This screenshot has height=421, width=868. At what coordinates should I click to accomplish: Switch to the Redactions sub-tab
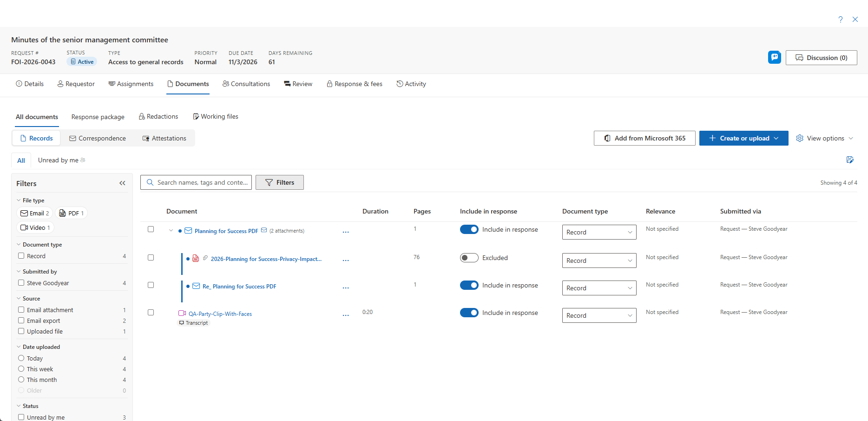tap(158, 116)
